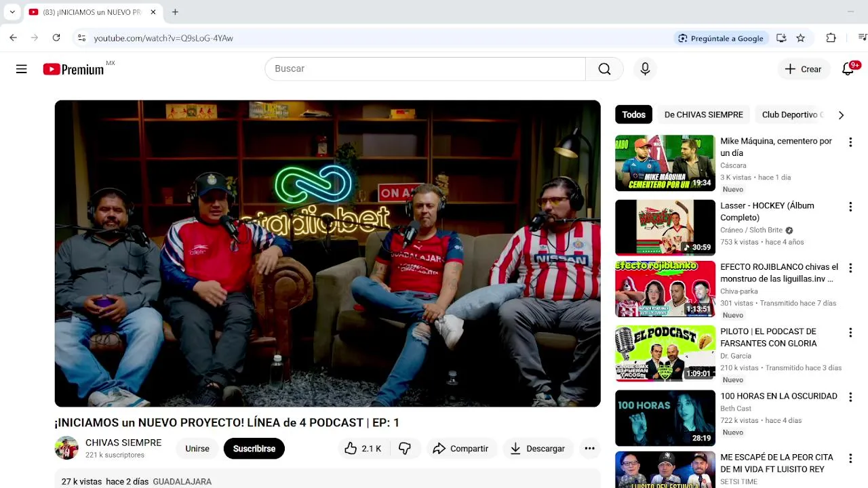Image resolution: width=868 pixels, height=488 pixels.
Task: Open more actions ellipsis under video
Action: [589, 449]
